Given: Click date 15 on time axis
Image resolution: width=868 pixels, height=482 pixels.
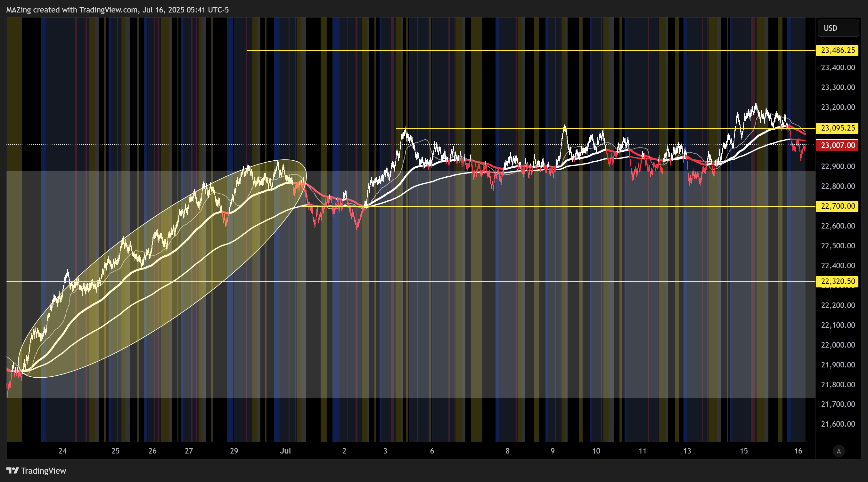Looking at the screenshot, I should [744, 451].
